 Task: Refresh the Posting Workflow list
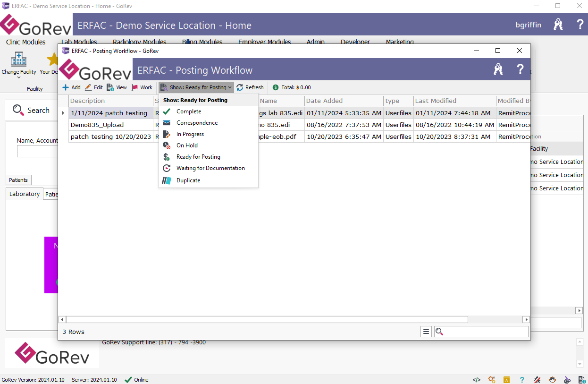[250, 87]
